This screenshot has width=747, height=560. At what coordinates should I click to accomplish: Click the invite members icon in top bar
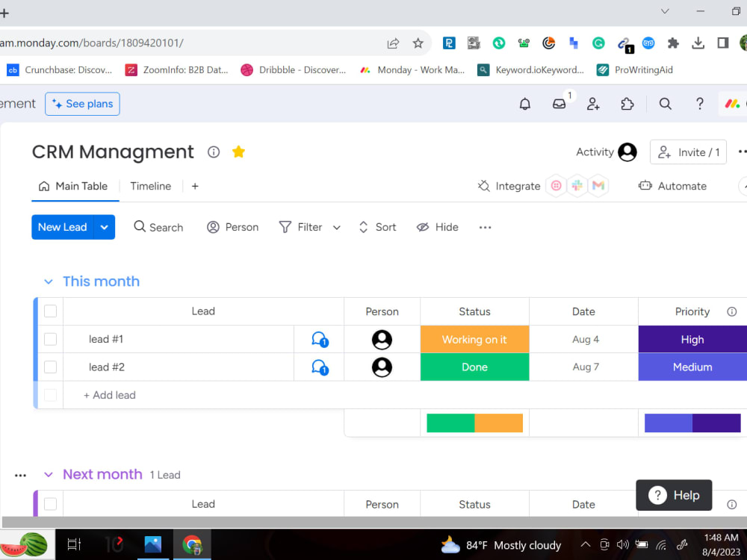[593, 104]
